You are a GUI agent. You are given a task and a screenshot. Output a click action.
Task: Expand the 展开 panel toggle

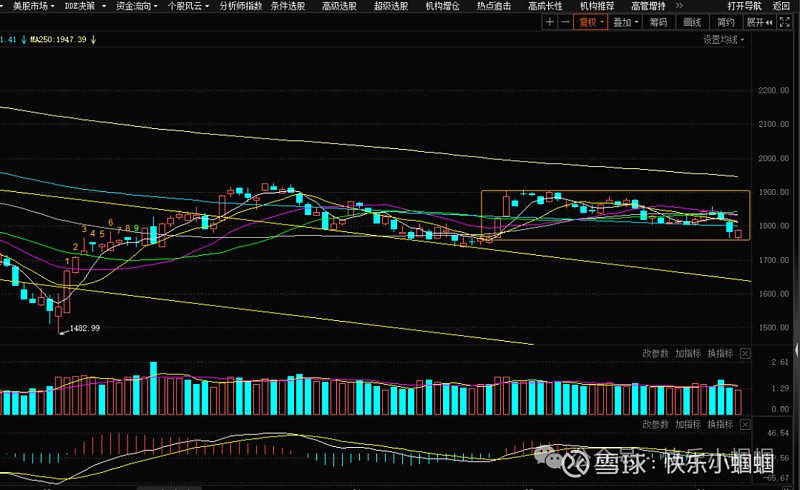(759, 22)
